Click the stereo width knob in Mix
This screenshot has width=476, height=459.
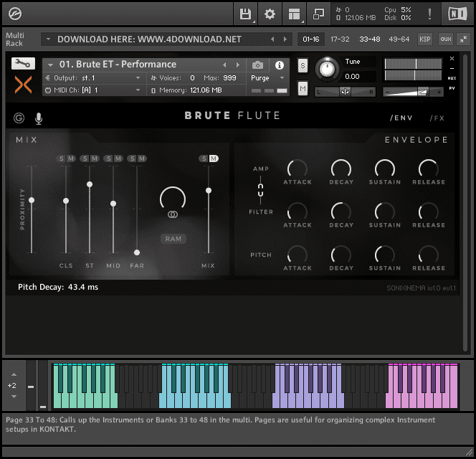pyautogui.click(x=173, y=199)
